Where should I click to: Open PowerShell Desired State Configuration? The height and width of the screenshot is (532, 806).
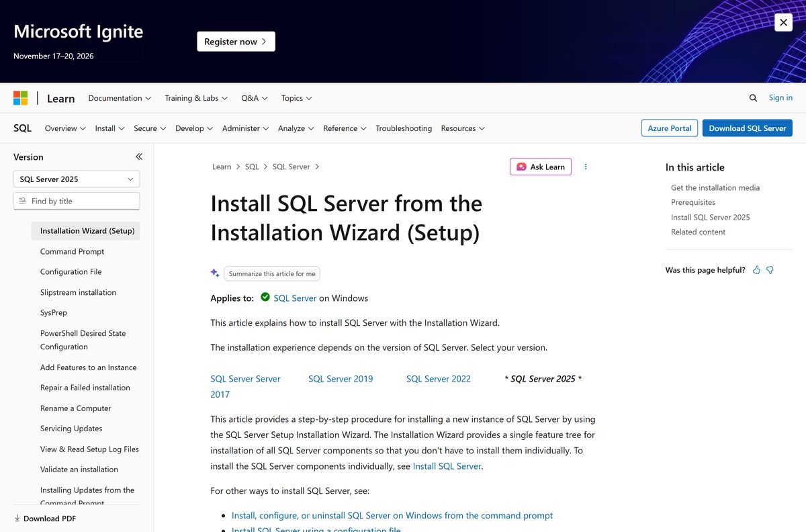click(83, 340)
